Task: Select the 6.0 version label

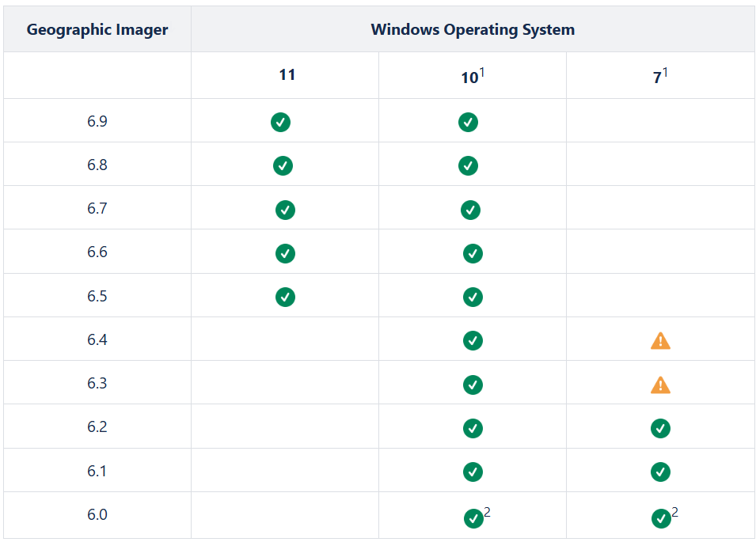Action: tap(97, 514)
